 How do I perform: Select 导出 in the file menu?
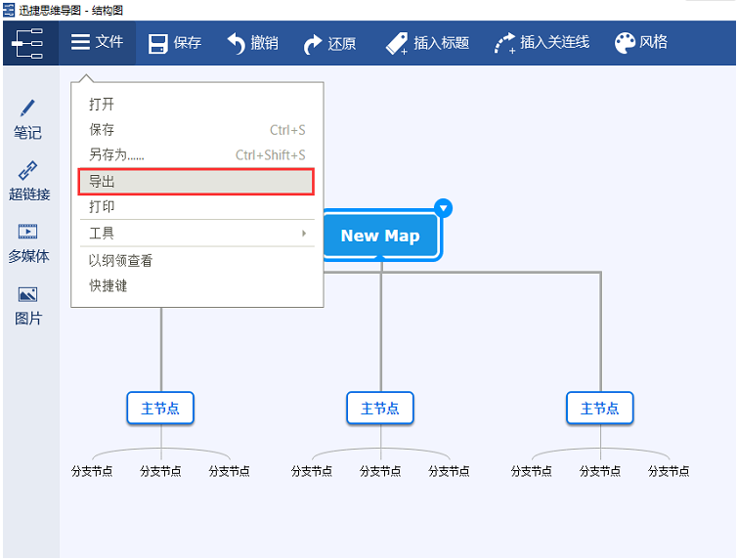196,182
